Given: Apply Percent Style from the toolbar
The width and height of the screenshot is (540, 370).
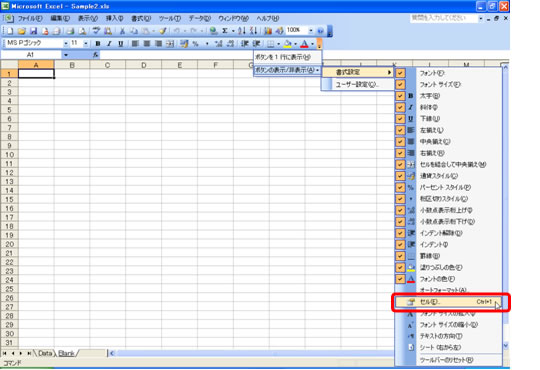Looking at the screenshot, I should [195, 44].
